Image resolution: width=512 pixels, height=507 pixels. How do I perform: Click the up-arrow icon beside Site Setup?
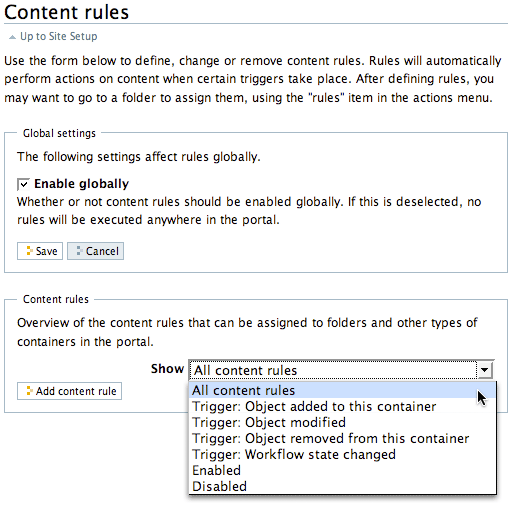[12, 37]
